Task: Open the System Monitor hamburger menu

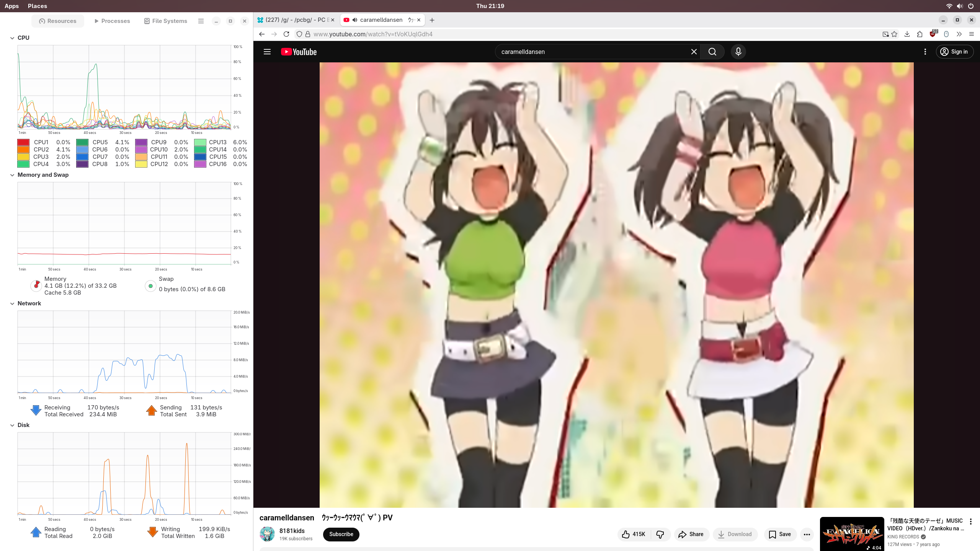Action: coord(201,21)
